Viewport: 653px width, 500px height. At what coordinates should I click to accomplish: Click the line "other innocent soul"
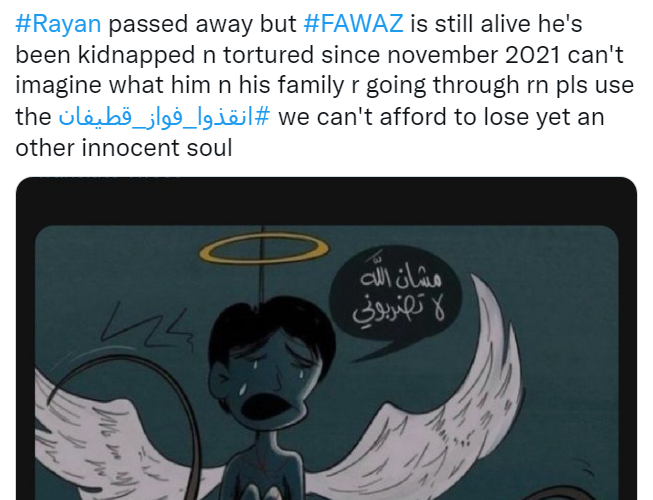click(124, 148)
